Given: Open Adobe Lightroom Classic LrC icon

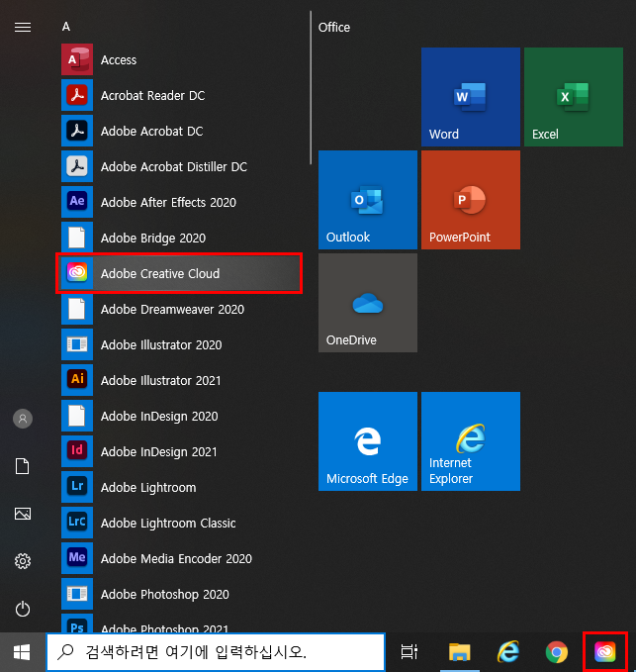Looking at the screenshot, I should point(77,523).
